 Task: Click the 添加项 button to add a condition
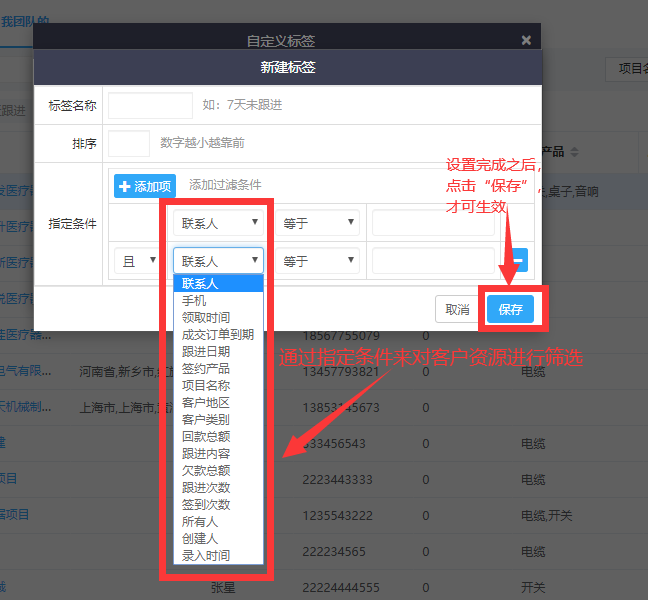(x=145, y=186)
